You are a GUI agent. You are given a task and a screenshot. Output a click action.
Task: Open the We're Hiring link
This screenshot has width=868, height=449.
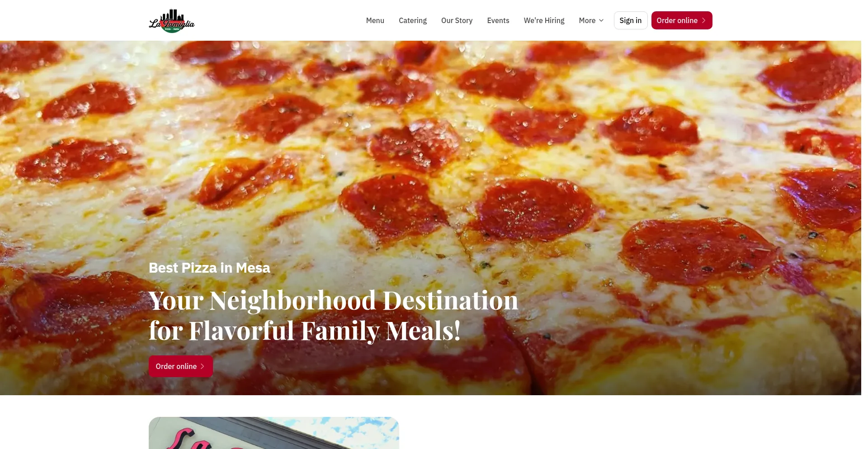tap(544, 20)
